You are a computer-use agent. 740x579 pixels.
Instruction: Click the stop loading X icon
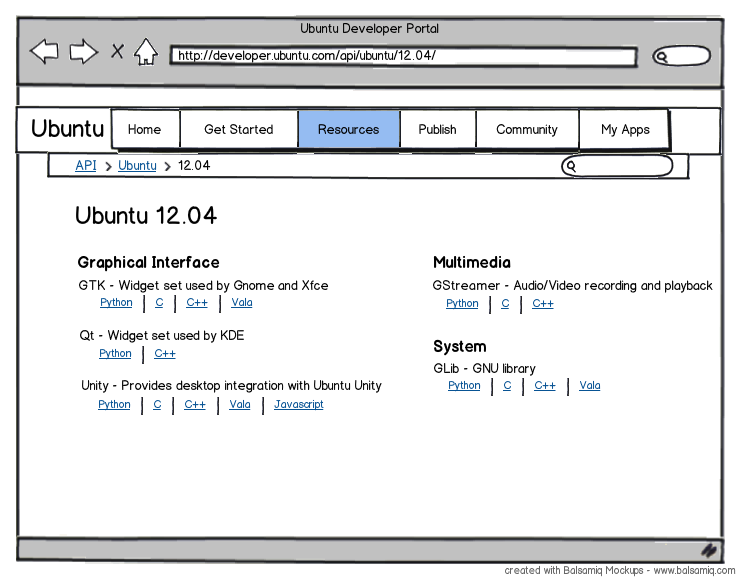tap(118, 51)
